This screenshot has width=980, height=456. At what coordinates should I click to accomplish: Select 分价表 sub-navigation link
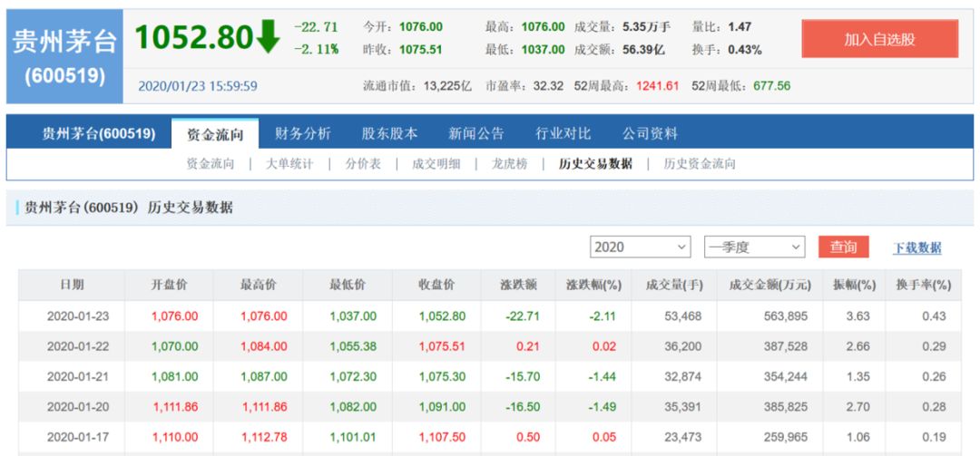pos(363,164)
